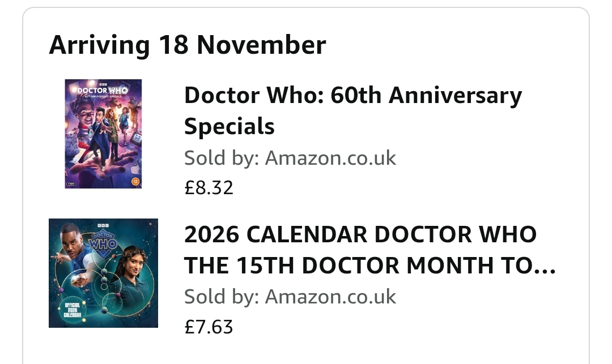The height and width of the screenshot is (364, 612).
Task: Click the Doctor Who logo on the DVD cover
Action: click(103, 91)
